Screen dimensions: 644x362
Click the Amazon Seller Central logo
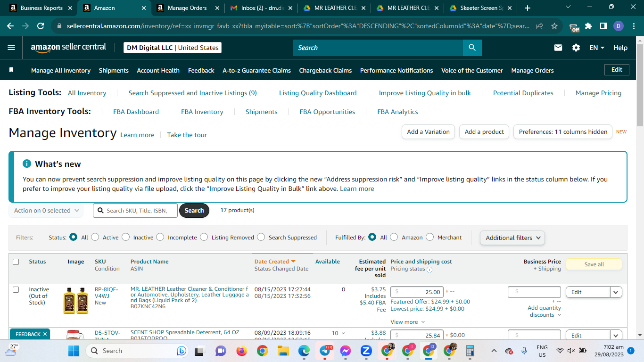(x=69, y=48)
